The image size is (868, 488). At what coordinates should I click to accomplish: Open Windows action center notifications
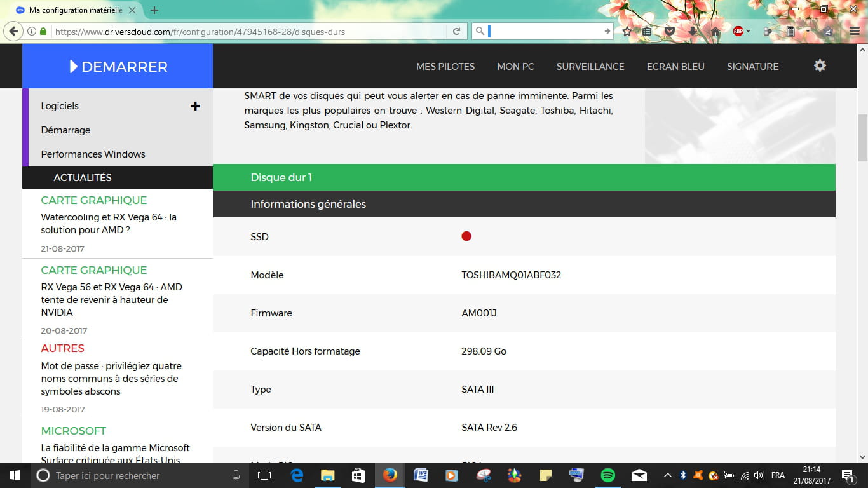848,475
